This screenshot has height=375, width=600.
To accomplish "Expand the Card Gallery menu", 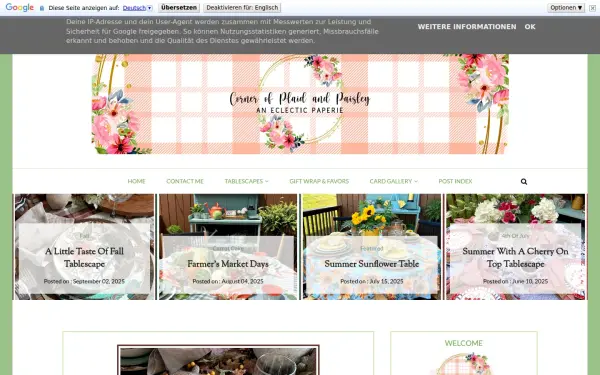I will (x=393, y=181).
